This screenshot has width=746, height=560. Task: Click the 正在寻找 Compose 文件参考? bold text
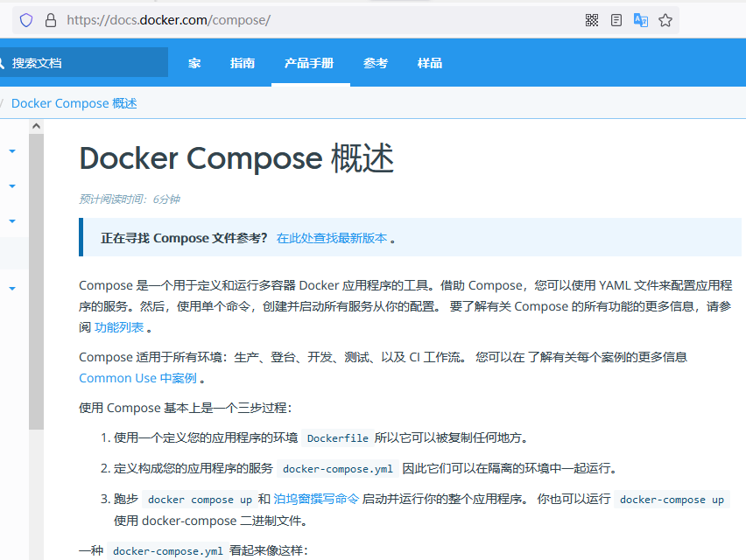184,238
